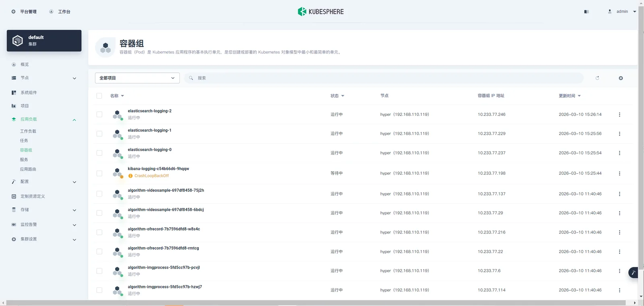Click the document icon beside admin

[x=586, y=12]
